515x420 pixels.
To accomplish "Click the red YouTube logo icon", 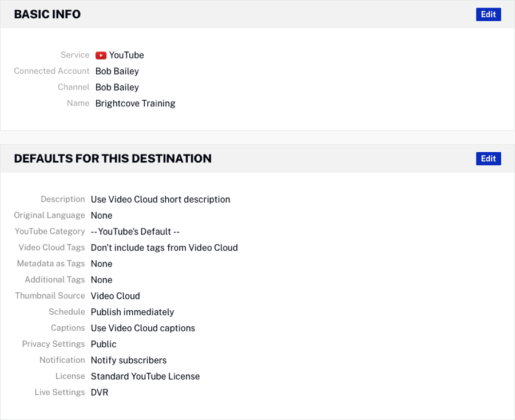I will pos(101,56).
